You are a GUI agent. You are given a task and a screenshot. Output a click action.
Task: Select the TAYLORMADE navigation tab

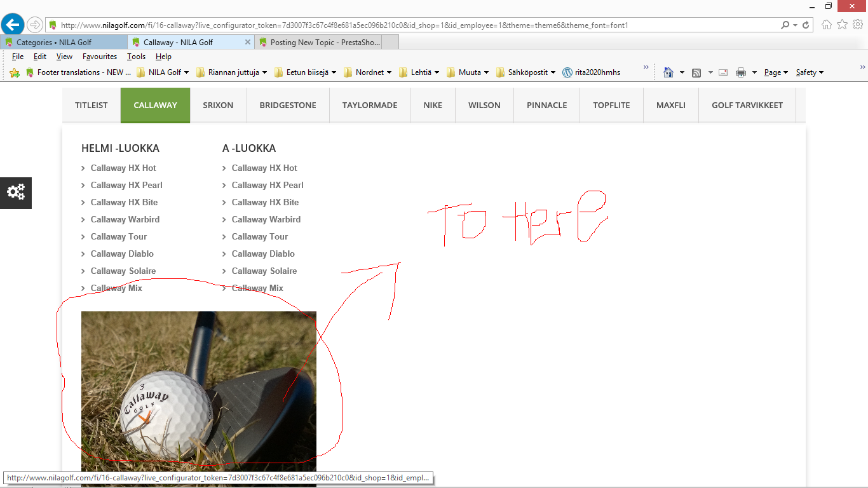point(370,105)
